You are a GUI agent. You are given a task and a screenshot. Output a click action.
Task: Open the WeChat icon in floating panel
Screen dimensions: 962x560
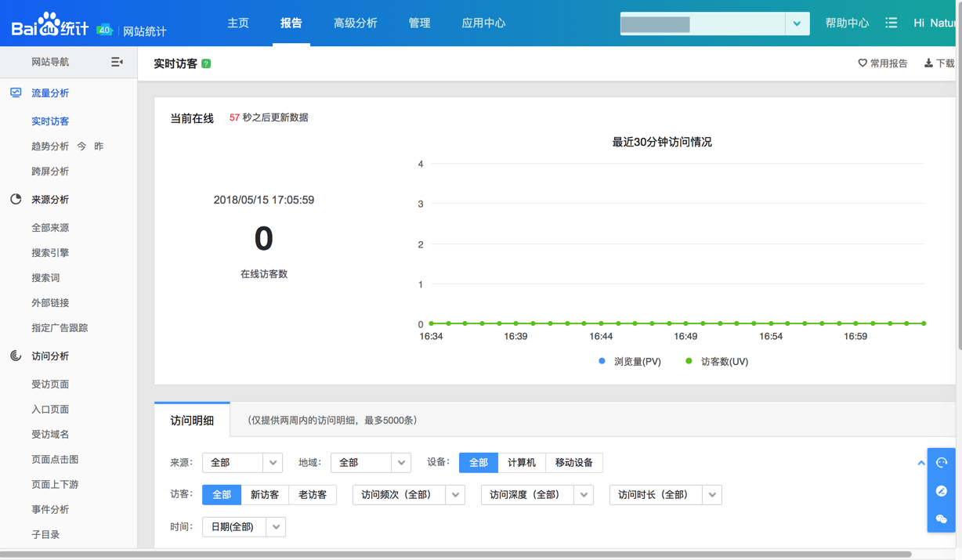pos(942,518)
